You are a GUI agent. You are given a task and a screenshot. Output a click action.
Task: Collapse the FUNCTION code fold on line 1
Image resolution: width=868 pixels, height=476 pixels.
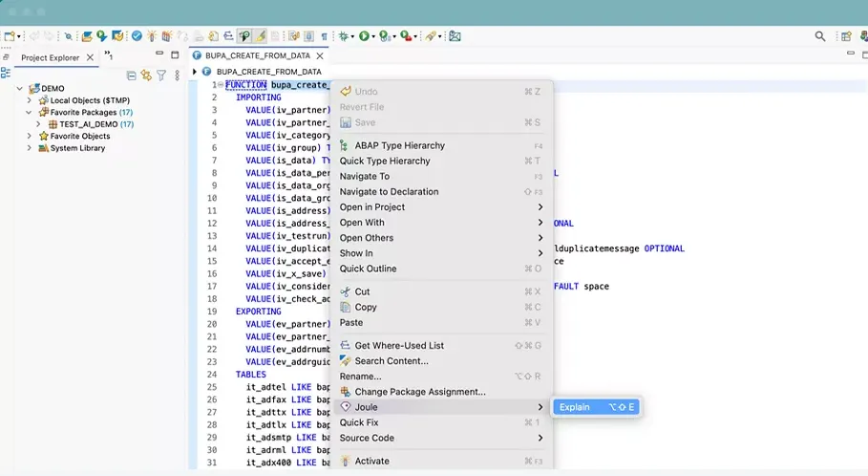220,85
